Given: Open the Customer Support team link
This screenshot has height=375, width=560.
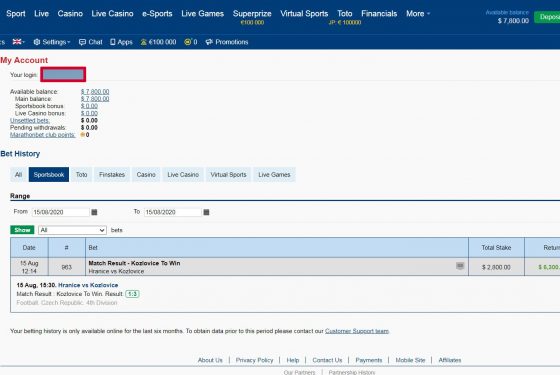Looking at the screenshot, I should (357, 331).
